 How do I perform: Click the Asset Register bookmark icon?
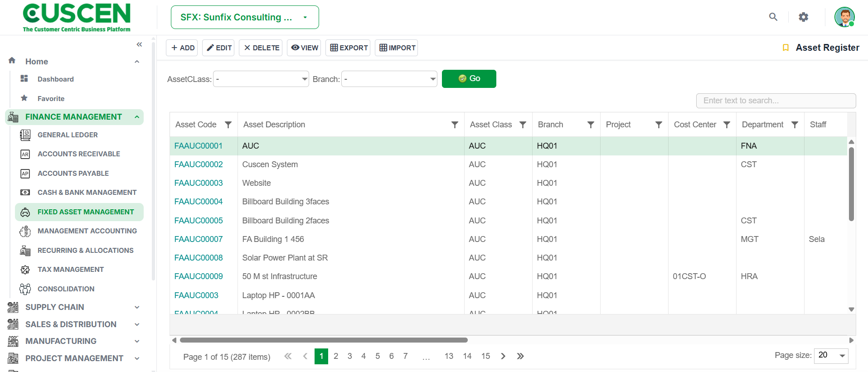786,48
